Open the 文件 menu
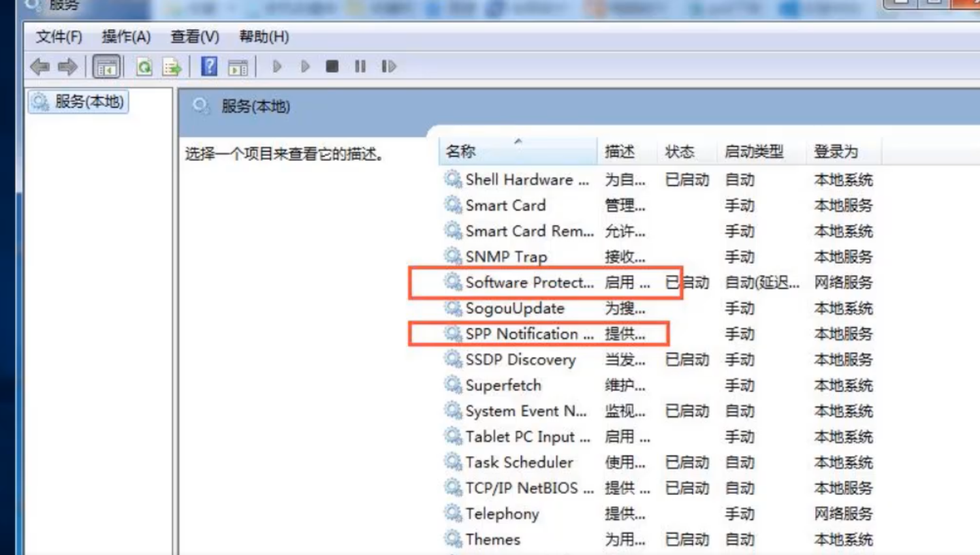Screen dimensions: 980x555 (x=57, y=37)
